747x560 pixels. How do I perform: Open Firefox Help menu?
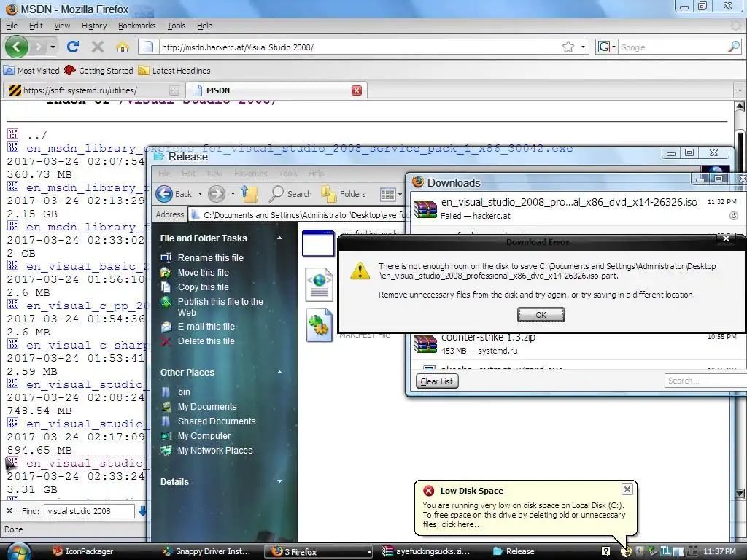tap(204, 26)
